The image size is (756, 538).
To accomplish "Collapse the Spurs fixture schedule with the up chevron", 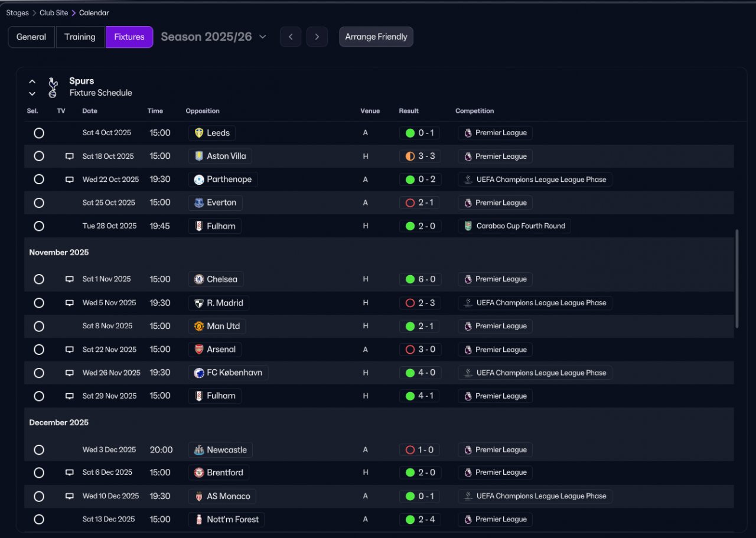I will tap(32, 81).
